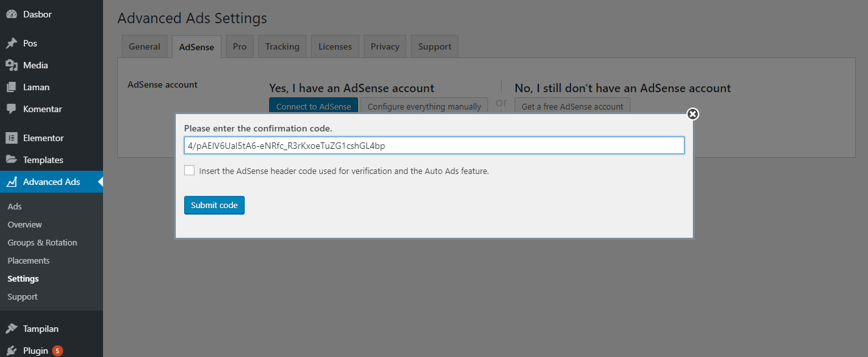The image size is (868, 357).
Task: Click the Tampilan brush icon
Action: (12, 329)
